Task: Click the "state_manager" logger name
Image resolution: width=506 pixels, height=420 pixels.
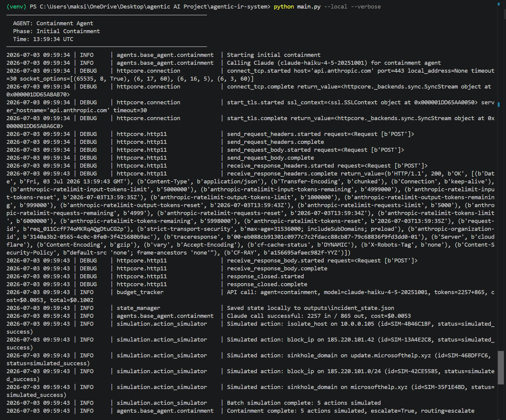Action: [138, 308]
